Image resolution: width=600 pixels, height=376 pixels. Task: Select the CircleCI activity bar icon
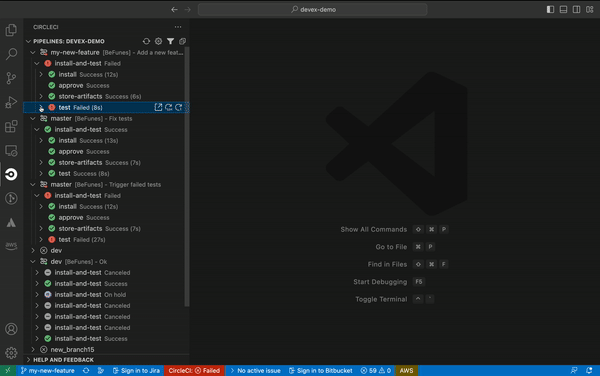coord(11,174)
